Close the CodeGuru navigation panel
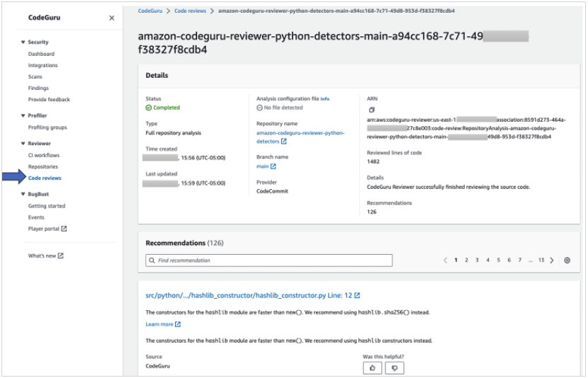This screenshot has width=588, height=378. (x=112, y=18)
